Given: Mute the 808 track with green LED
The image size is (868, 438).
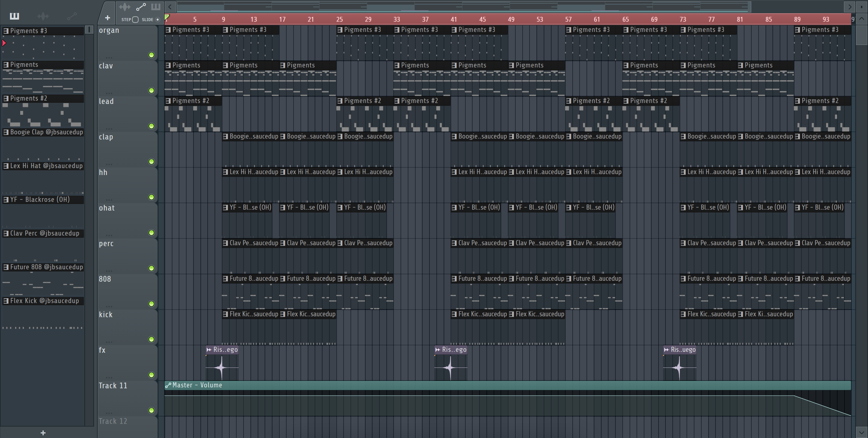Looking at the screenshot, I should click(151, 304).
